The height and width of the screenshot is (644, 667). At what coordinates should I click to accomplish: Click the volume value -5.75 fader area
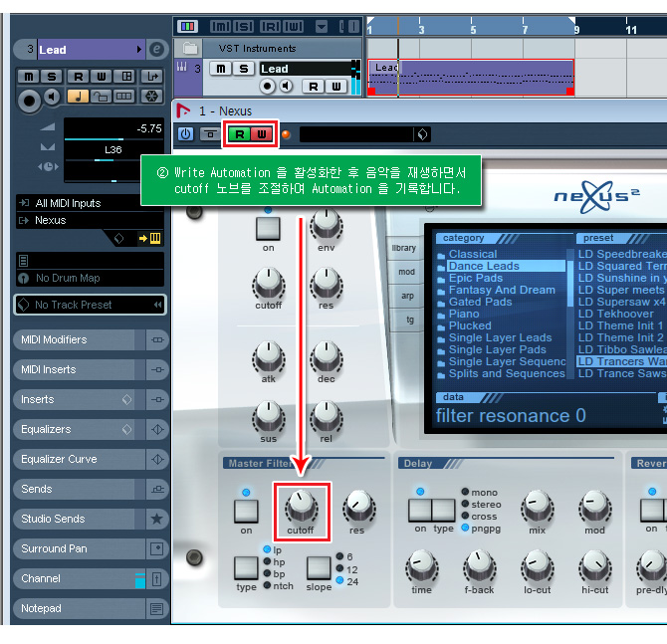tap(113, 128)
